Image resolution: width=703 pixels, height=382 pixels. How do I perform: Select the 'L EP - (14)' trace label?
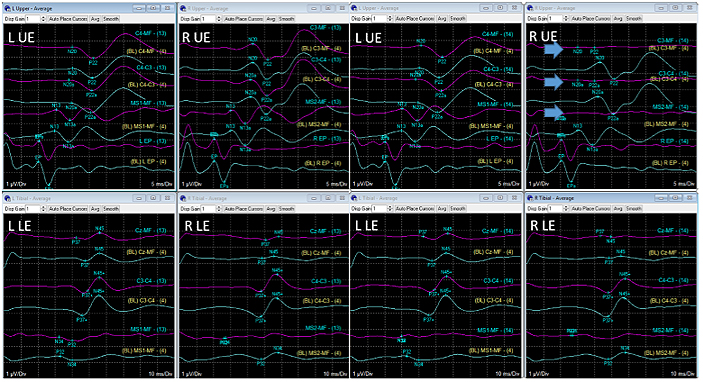(499, 139)
